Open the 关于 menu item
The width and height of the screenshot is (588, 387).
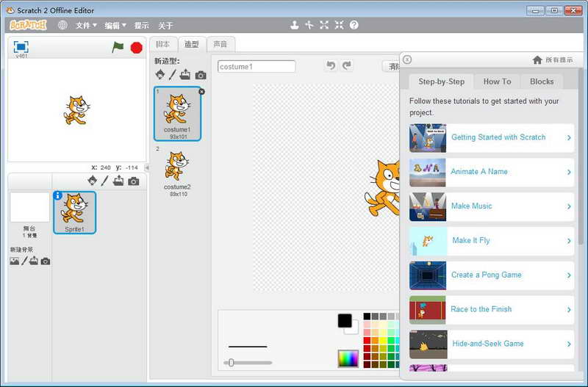click(165, 26)
